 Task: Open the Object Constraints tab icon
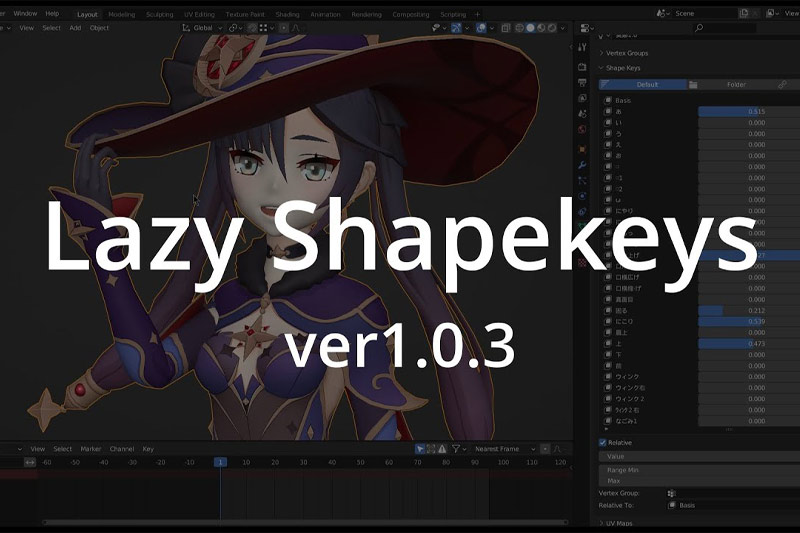[x=582, y=211]
